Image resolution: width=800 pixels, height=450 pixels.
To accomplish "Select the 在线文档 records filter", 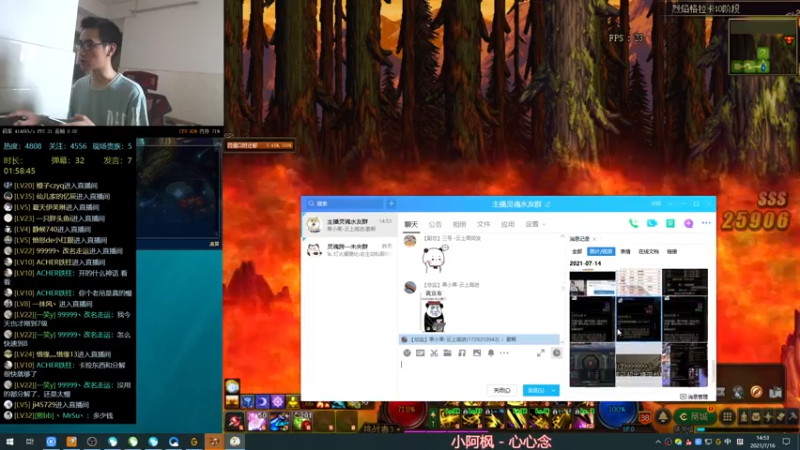I will tap(648, 252).
